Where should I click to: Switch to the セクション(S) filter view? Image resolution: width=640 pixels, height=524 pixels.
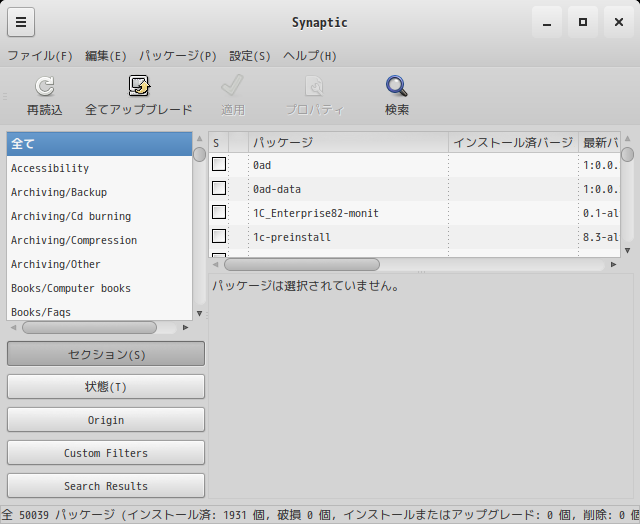point(106,354)
